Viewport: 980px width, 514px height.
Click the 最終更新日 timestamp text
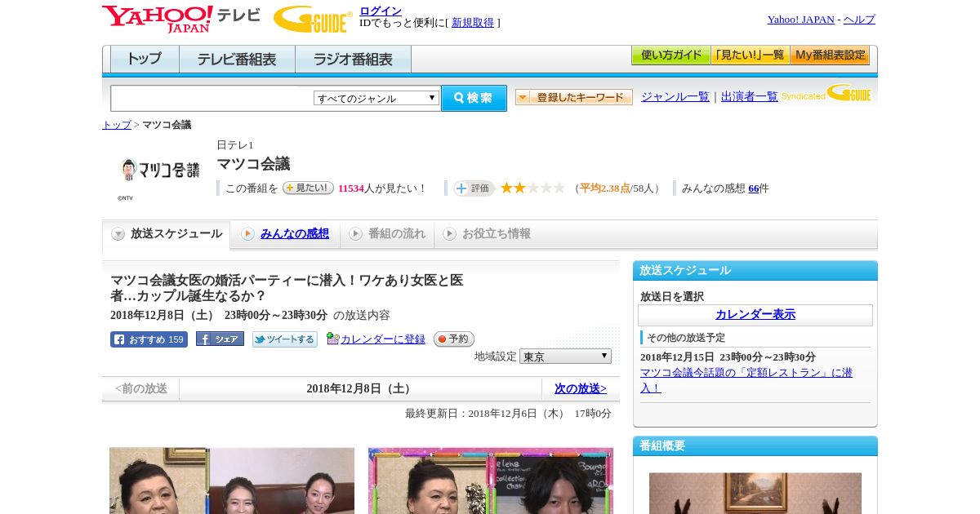tap(508, 414)
